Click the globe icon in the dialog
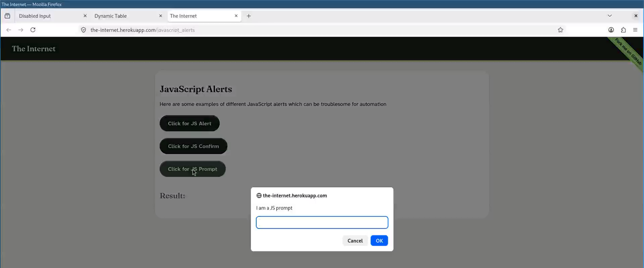 tap(259, 196)
